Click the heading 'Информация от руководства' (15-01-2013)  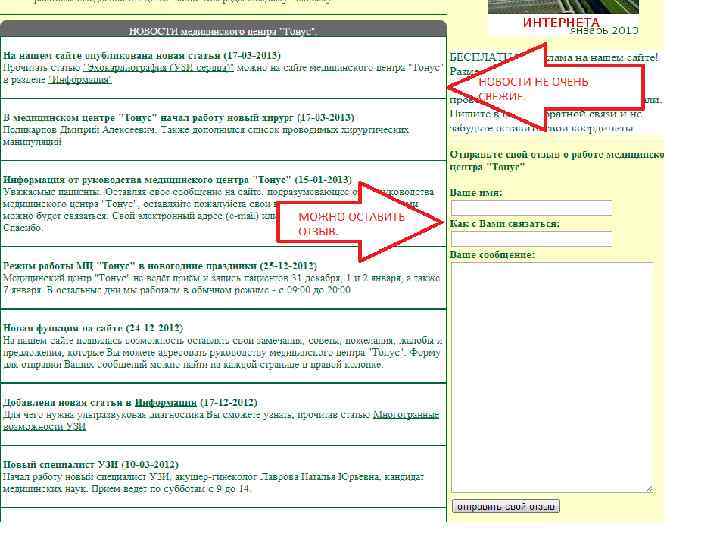[x=177, y=180]
